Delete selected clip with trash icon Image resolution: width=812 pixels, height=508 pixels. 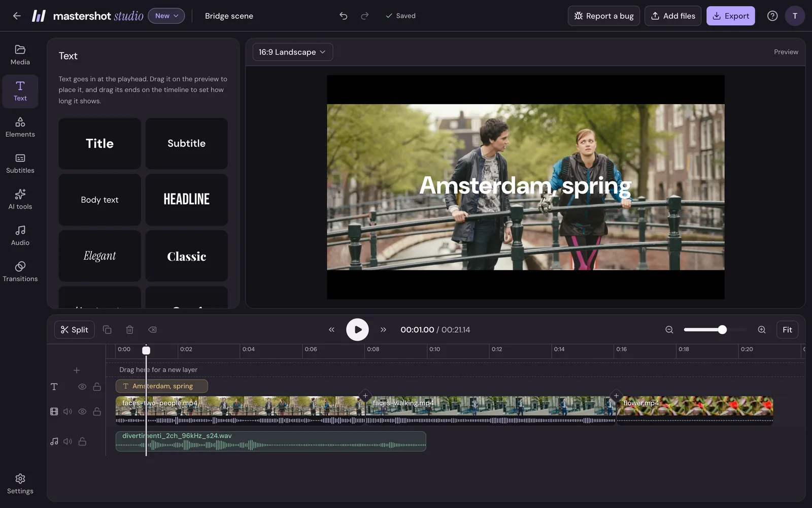[x=129, y=330]
